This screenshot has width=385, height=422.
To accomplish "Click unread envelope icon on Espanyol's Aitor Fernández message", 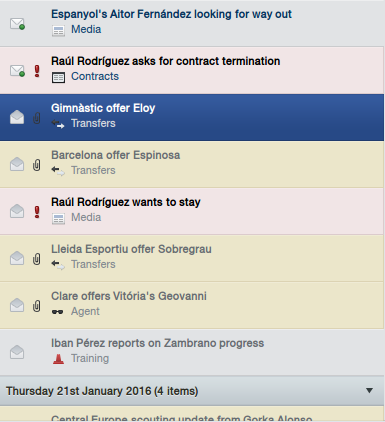I will coord(17,24).
